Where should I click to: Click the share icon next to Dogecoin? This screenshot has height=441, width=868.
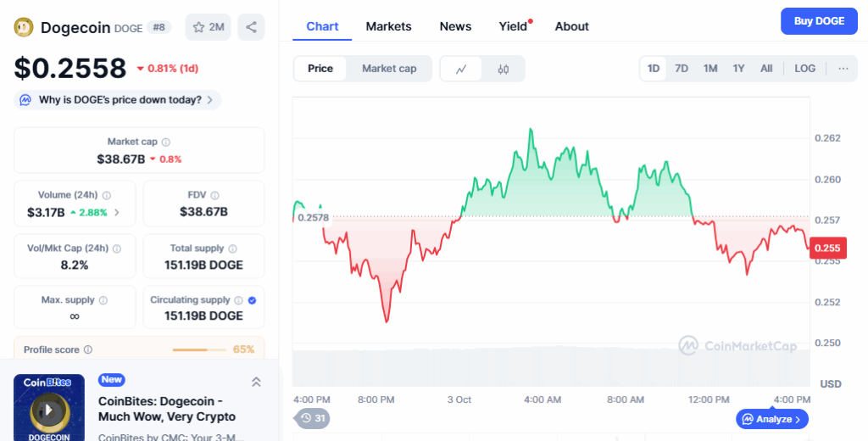pyautogui.click(x=251, y=27)
